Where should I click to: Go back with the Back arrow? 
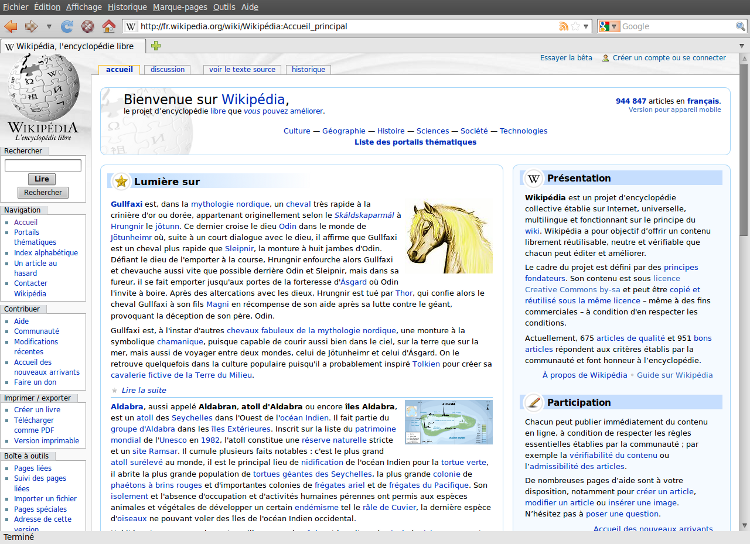(11, 26)
